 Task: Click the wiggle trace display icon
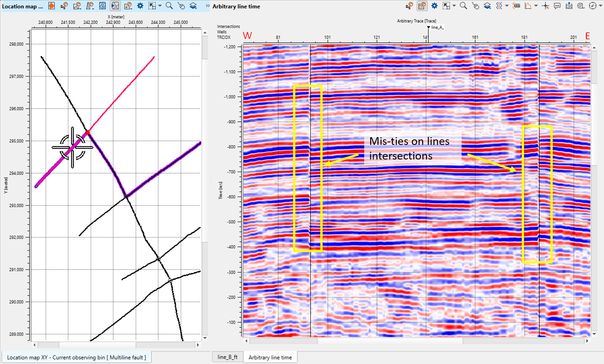(x=500, y=6)
